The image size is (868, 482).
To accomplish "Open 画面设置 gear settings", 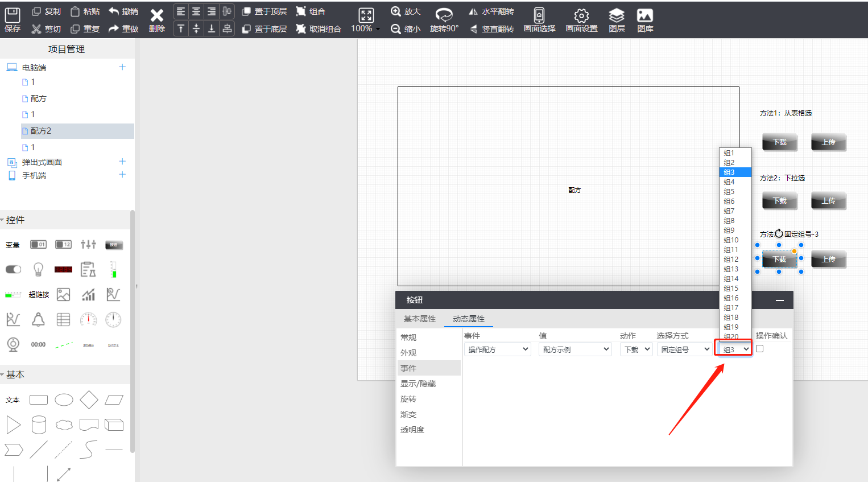I will [581, 19].
